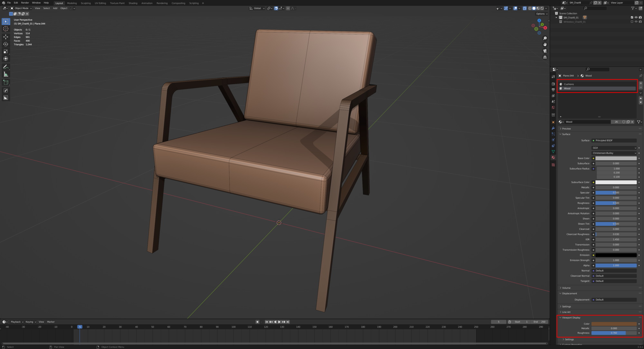Open the Shading workspace tab
The height and width of the screenshot is (349, 644).
pos(133,3)
